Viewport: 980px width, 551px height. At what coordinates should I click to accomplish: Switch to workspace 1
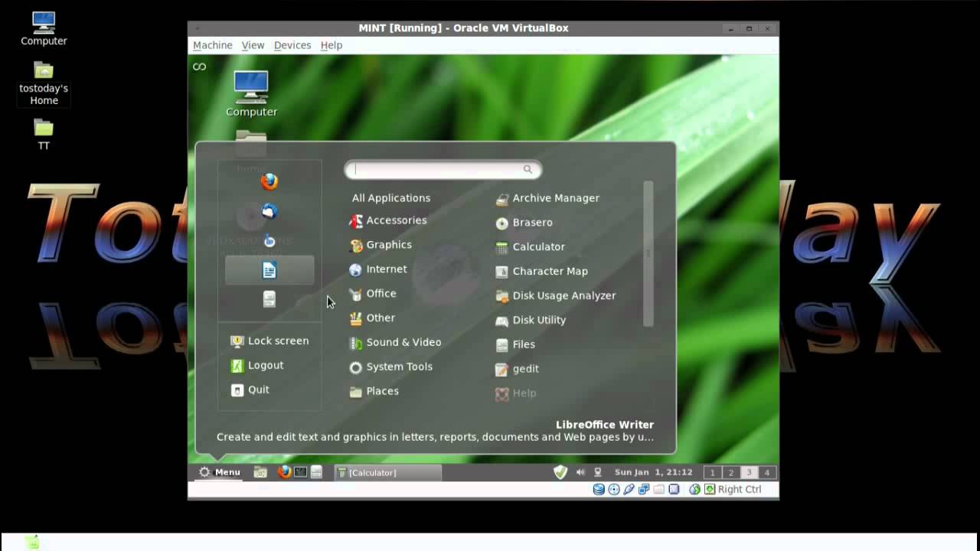713,473
